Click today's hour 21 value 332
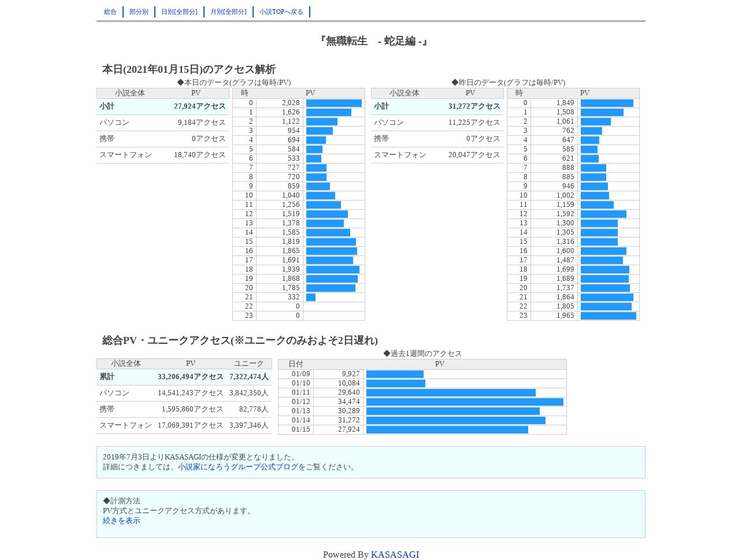 tap(294, 297)
